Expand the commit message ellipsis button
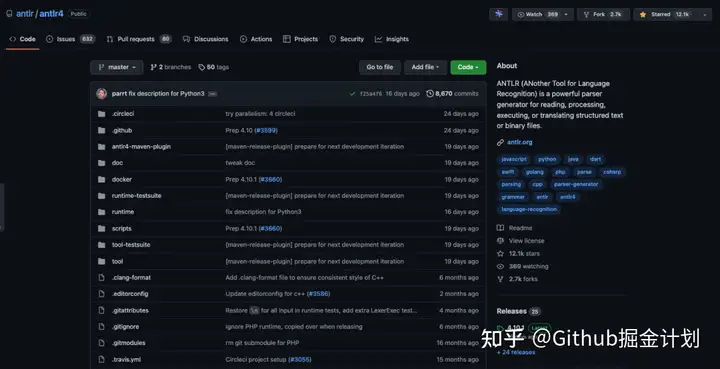Viewport: 720px width, 369px height. tap(212, 94)
